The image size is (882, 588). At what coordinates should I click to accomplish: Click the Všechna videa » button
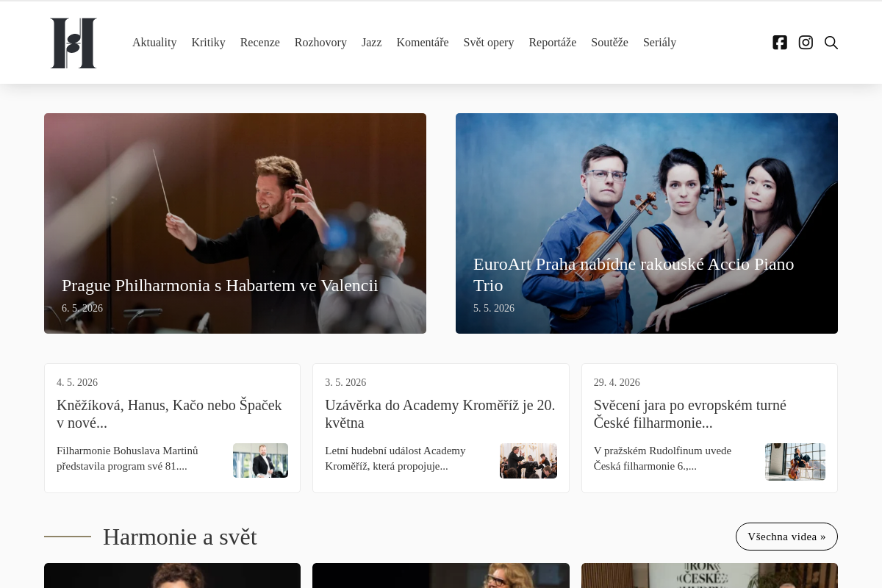click(x=786, y=537)
